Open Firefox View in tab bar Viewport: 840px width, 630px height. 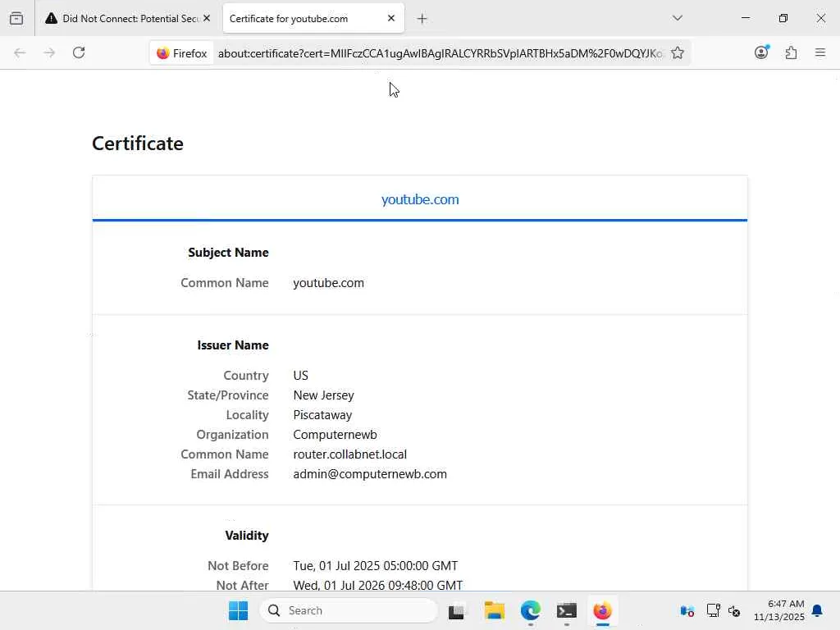[16, 18]
